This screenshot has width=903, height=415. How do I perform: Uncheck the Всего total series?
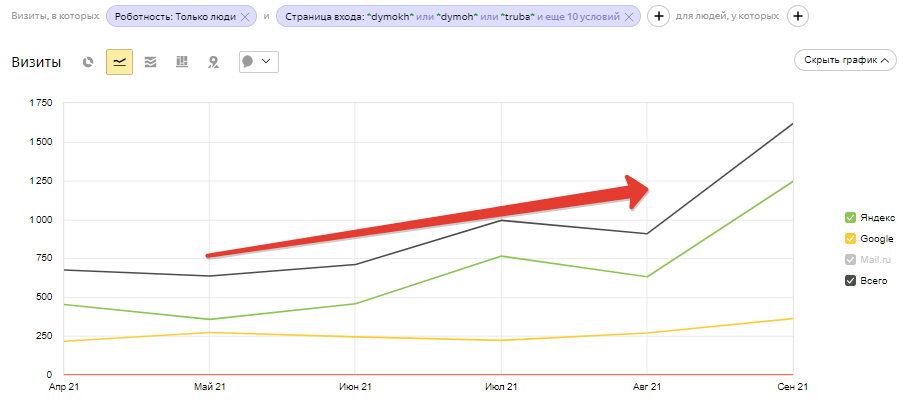pyautogui.click(x=850, y=281)
